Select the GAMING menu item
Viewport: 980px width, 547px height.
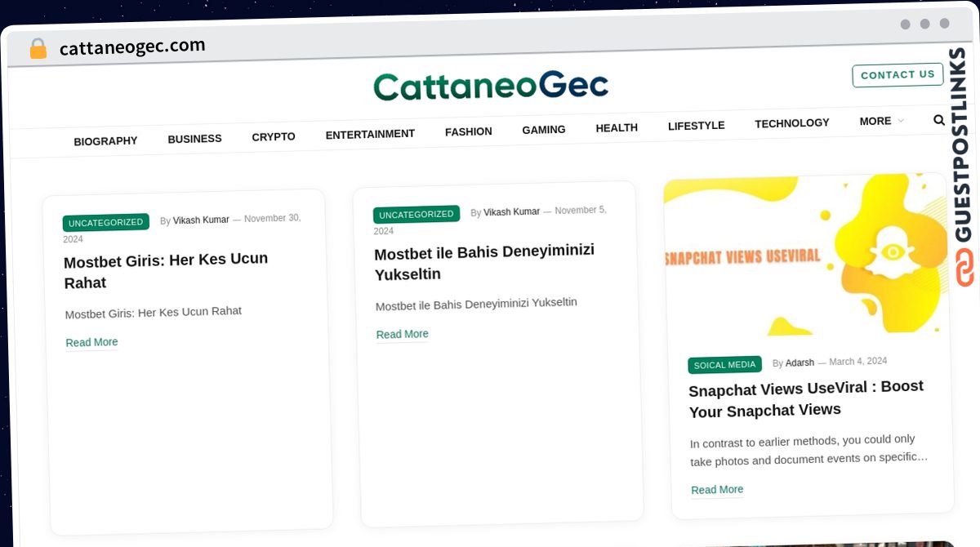[x=544, y=130]
